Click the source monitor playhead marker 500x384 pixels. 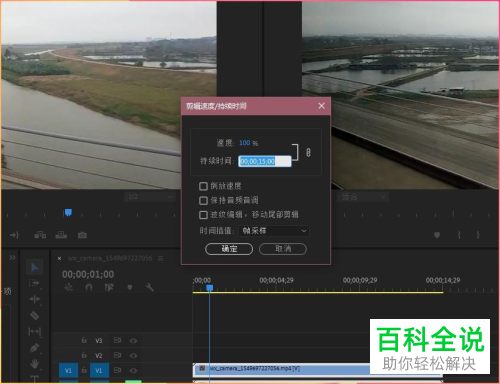(68, 212)
